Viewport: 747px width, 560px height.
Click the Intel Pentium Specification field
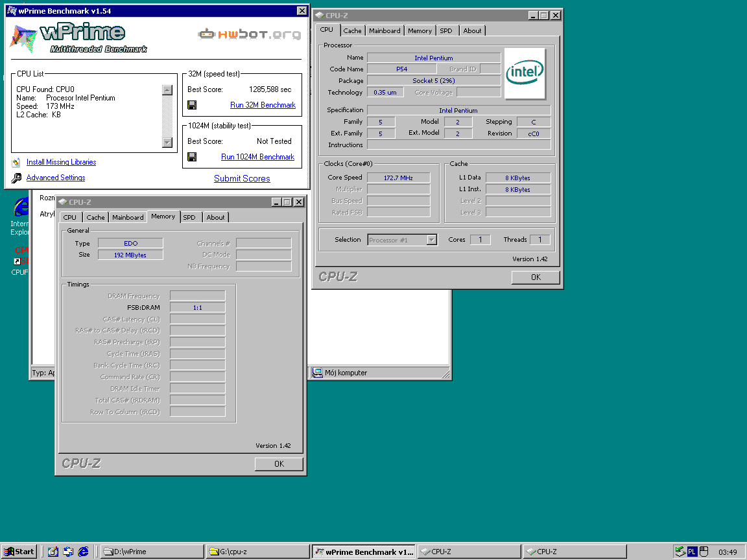coord(458,110)
